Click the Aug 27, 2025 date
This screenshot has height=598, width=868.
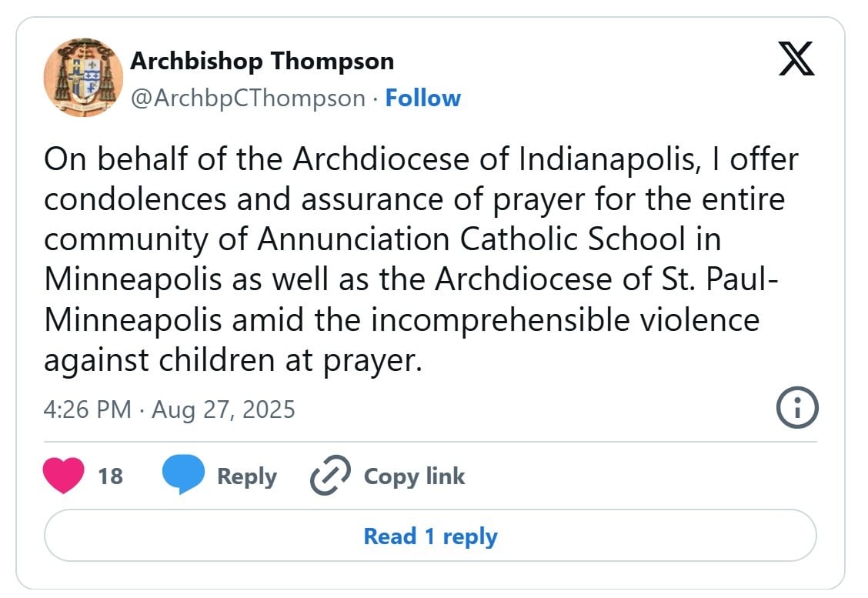(x=223, y=409)
